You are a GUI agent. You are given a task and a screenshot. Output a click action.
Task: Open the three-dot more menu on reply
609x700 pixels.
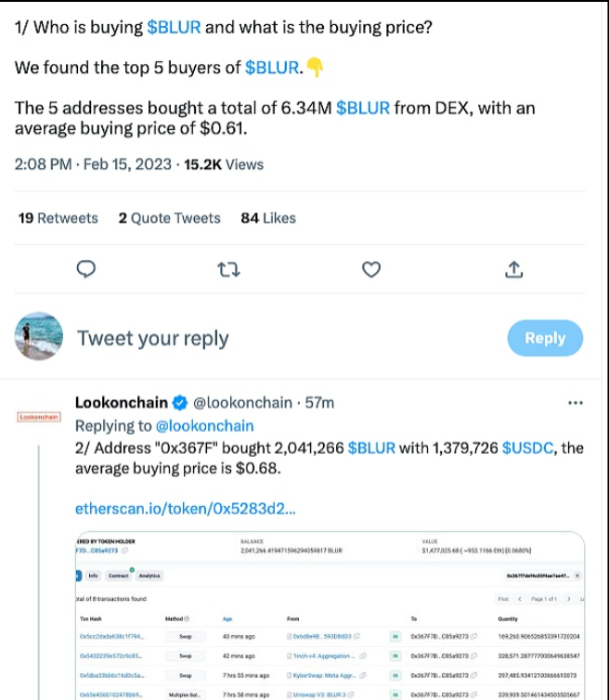(x=575, y=403)
